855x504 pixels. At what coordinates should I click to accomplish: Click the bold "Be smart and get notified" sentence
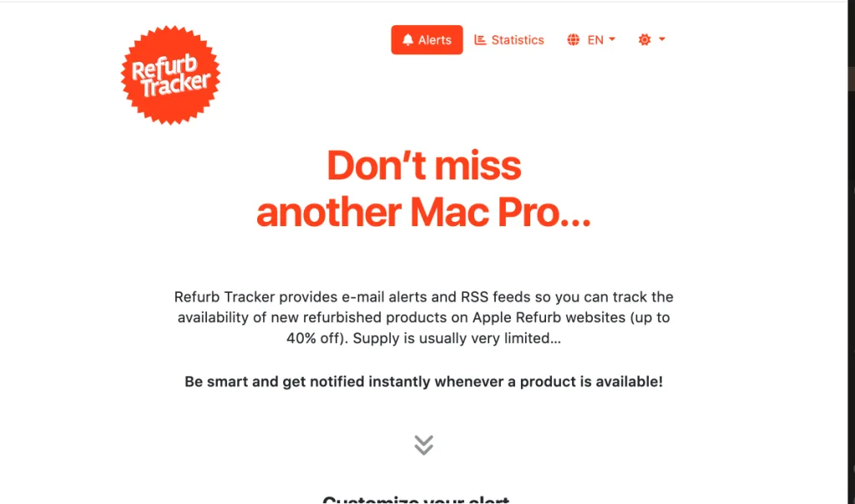(423, 381)
